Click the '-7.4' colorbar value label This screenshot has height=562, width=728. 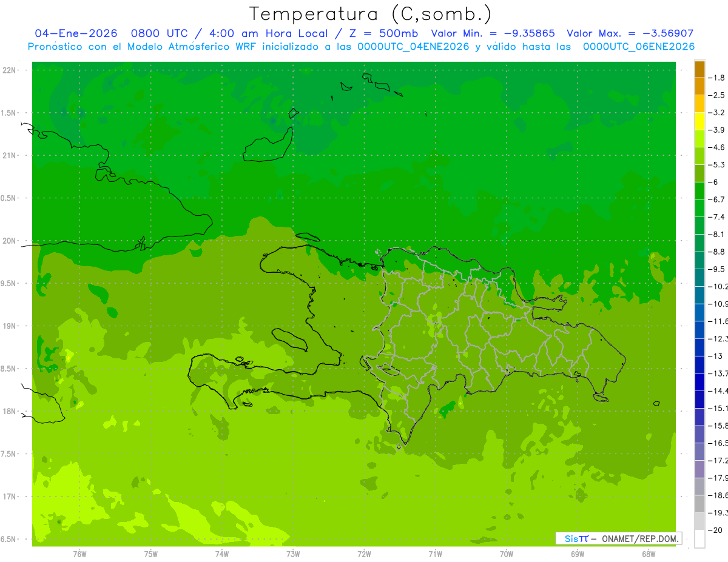(x=717, y=217)
